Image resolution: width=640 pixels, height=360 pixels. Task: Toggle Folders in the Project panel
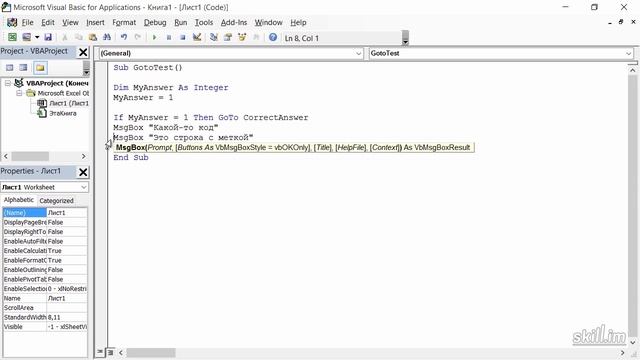(40, 68)
